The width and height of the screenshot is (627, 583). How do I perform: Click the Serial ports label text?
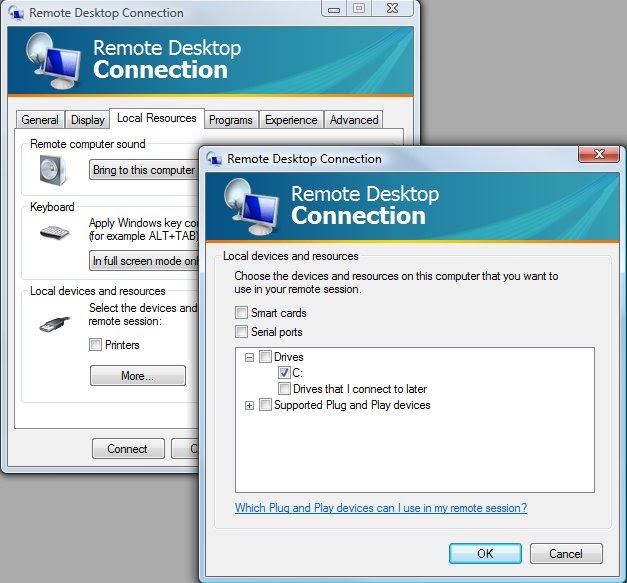tap(277, 332)
